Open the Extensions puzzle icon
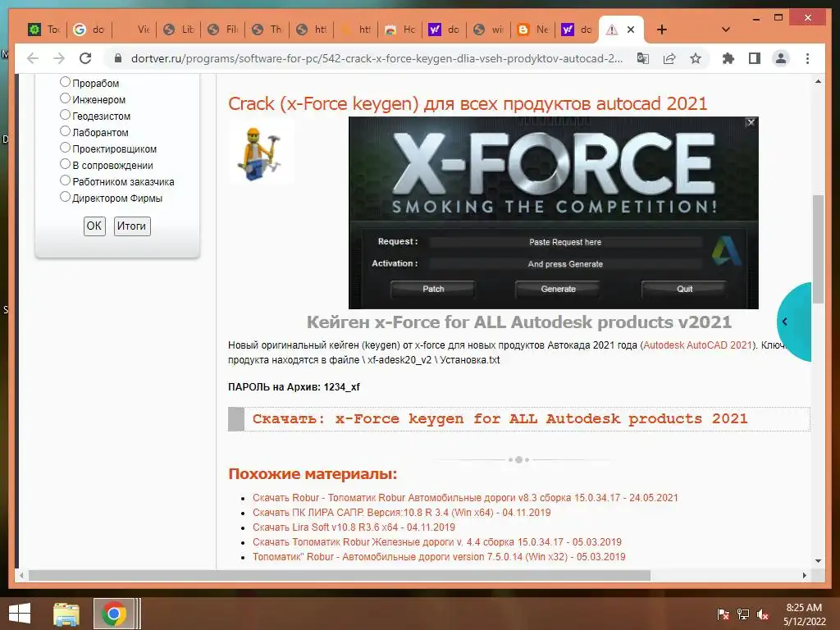The width and height of the screenshot is (840, 630). click(x=728, y=58)
